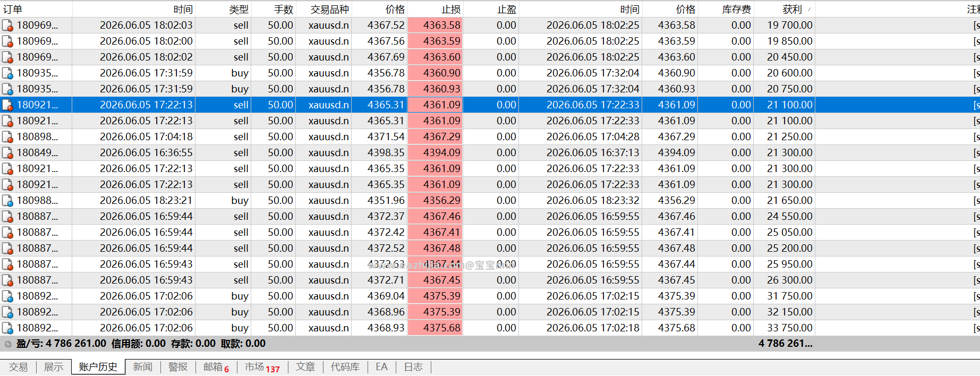Open the 邮箱 tab
The width and height of the screenshot is (980, 376).
pyautogui.click(x=216, y=367)
